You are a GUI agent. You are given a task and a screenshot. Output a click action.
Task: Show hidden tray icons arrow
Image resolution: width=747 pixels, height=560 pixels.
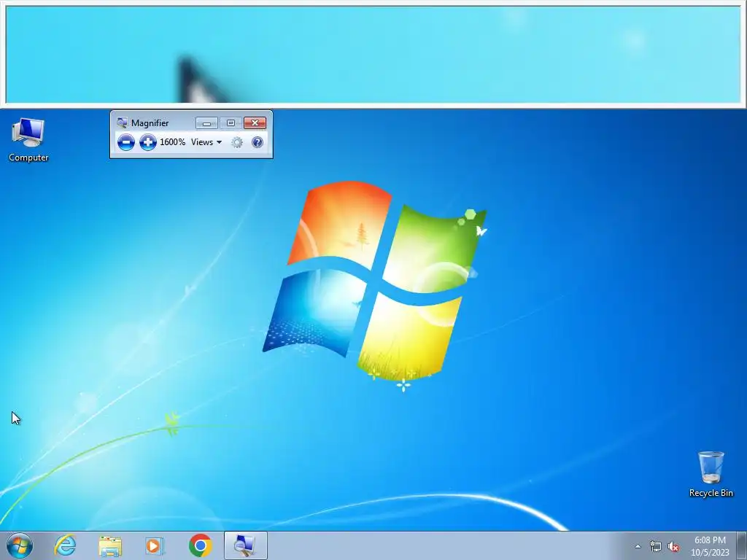pyautogui.click(x=638, y=547)
